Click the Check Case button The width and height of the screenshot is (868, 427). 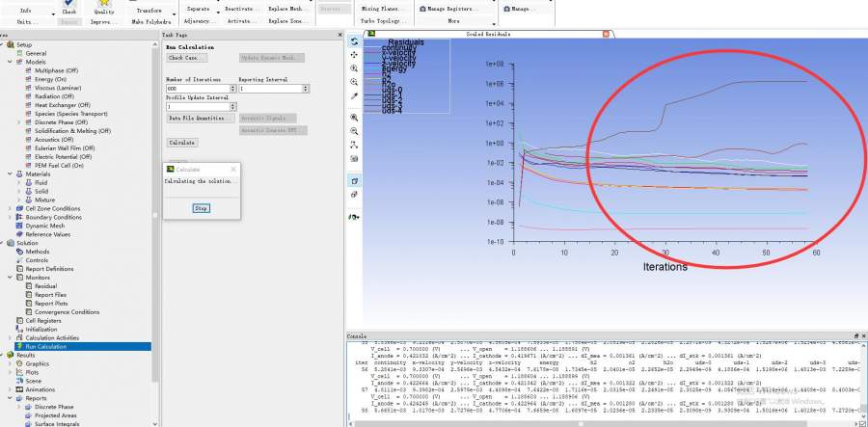click(187, 58)
